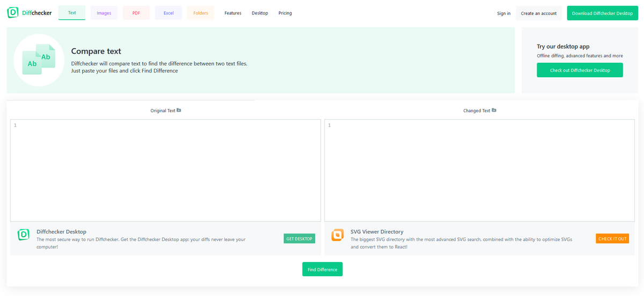Click the Original Text label
Image resolution: width=644 pixels, height=301 pixels.
click(163, 111)
